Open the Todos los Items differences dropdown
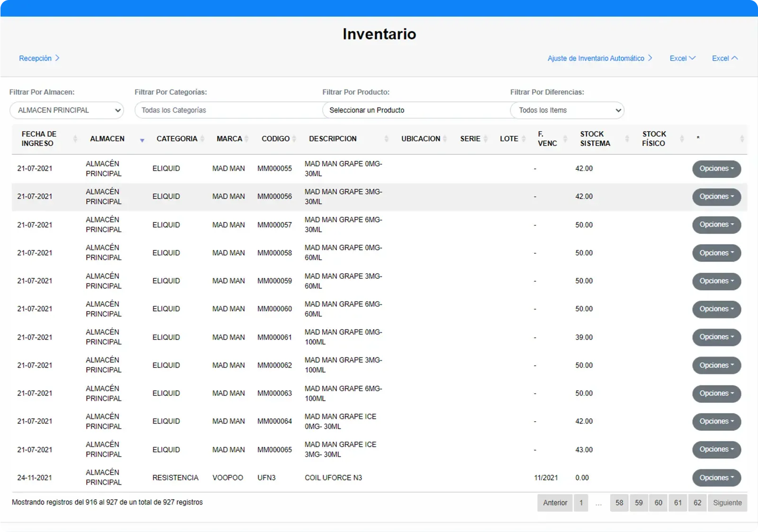The image size is (758, 532). coord(567,110)
